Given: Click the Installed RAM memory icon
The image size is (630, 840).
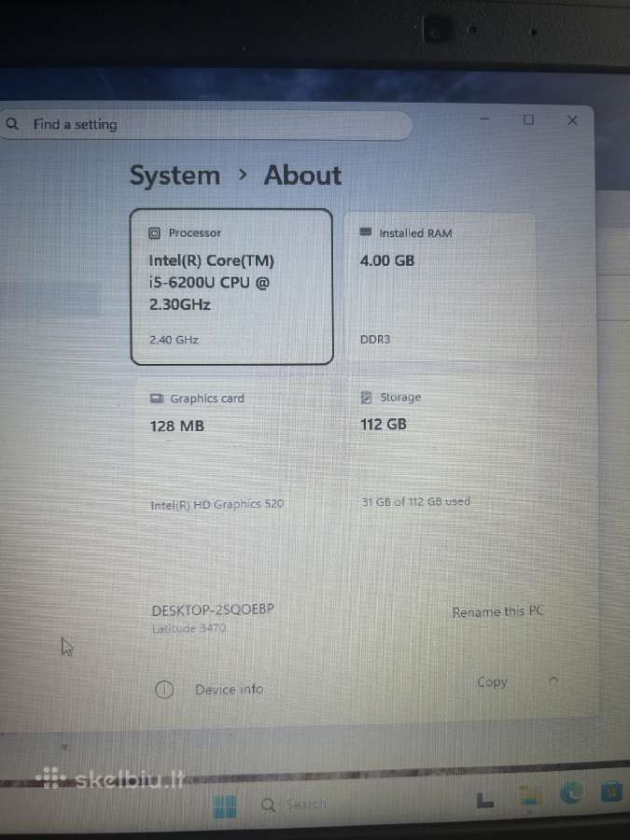Looking at the screenshot, I should coord(365,232).
